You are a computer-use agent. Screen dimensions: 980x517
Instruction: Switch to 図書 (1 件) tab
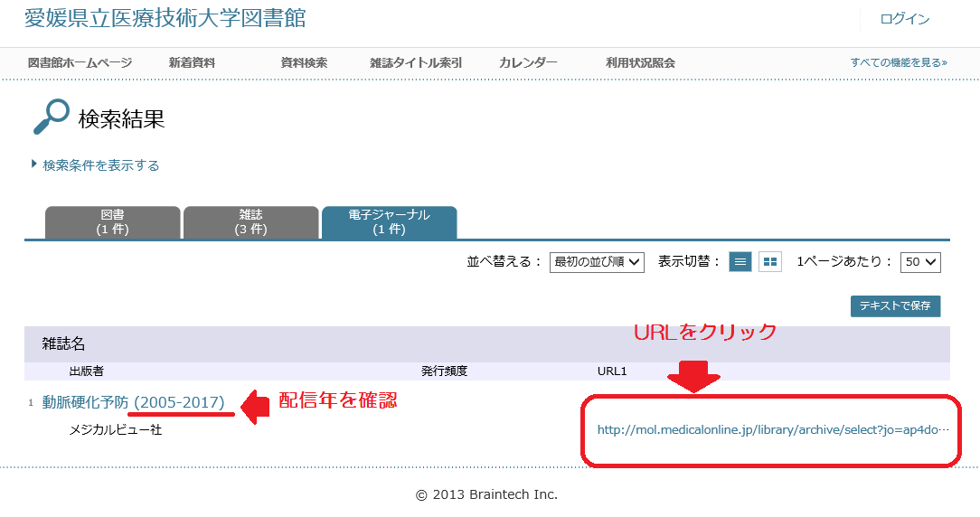pyautogui.click(x=112, y=222)
